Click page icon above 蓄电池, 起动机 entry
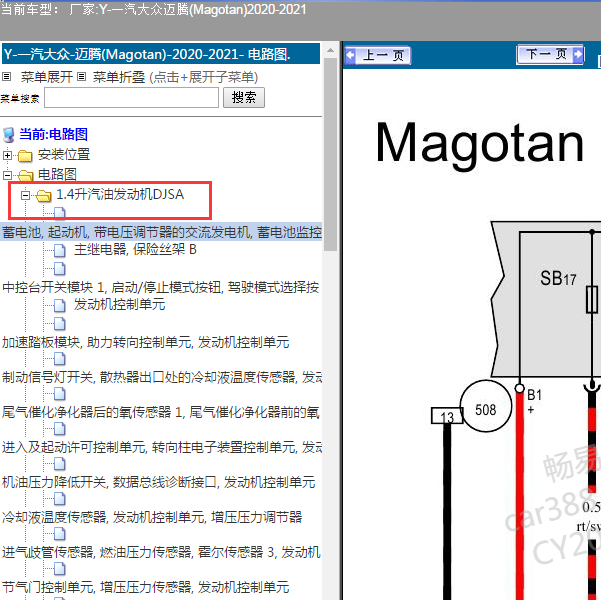The width and height of the screenshot is (601, 600). click(59, 213)
